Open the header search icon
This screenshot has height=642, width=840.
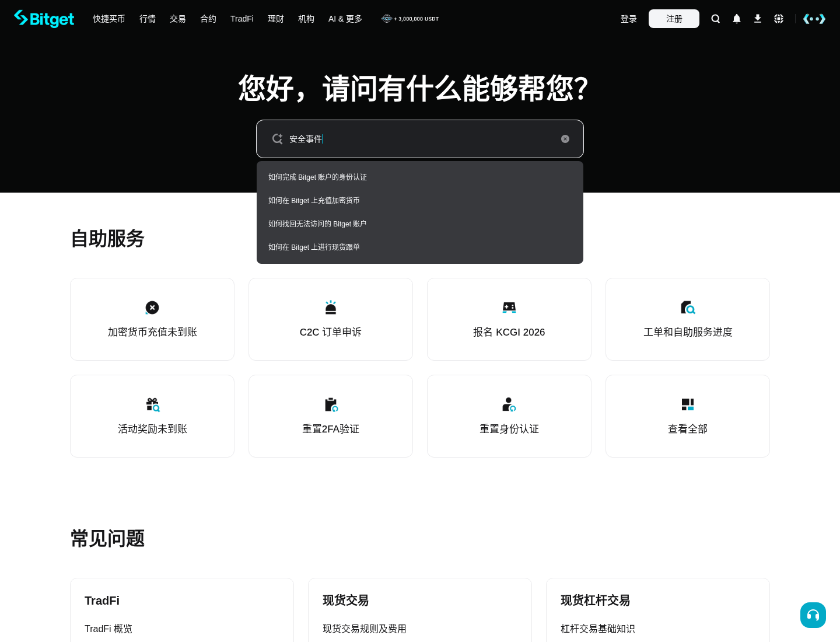[x=716, y=19]
